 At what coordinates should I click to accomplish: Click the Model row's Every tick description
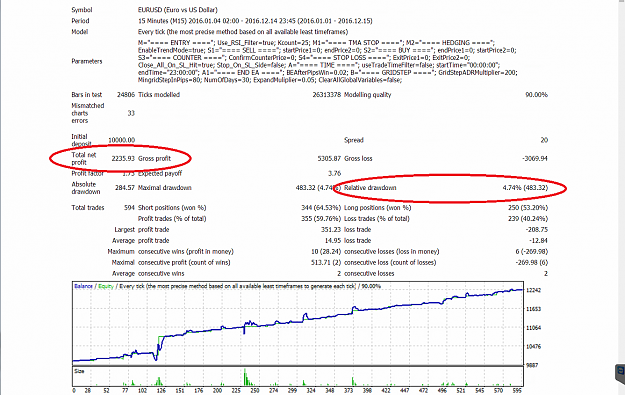(243, 32)
